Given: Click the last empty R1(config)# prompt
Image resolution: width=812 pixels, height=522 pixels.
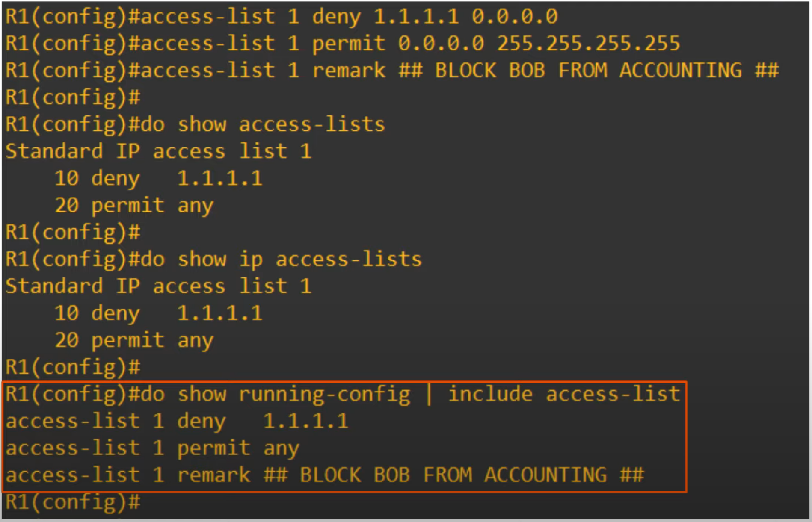Looking at the screenshot, I should pyautogui.click(x=73, y=502).
